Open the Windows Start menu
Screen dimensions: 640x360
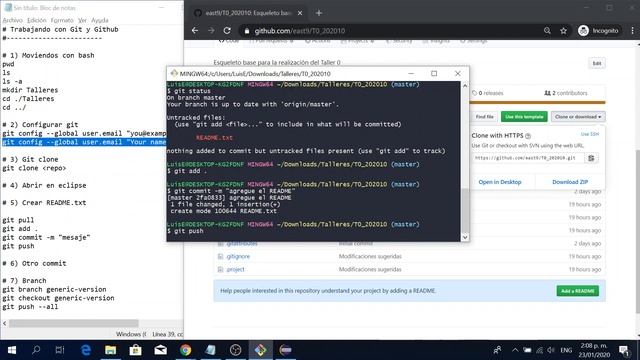tap(12, 350)
